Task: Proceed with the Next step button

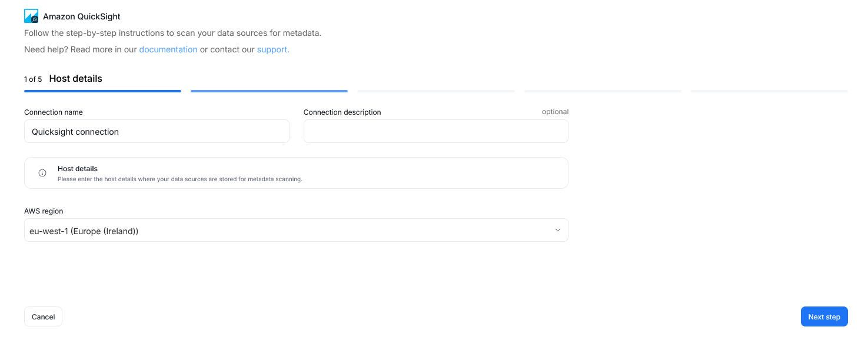Action: click(824, 316)
